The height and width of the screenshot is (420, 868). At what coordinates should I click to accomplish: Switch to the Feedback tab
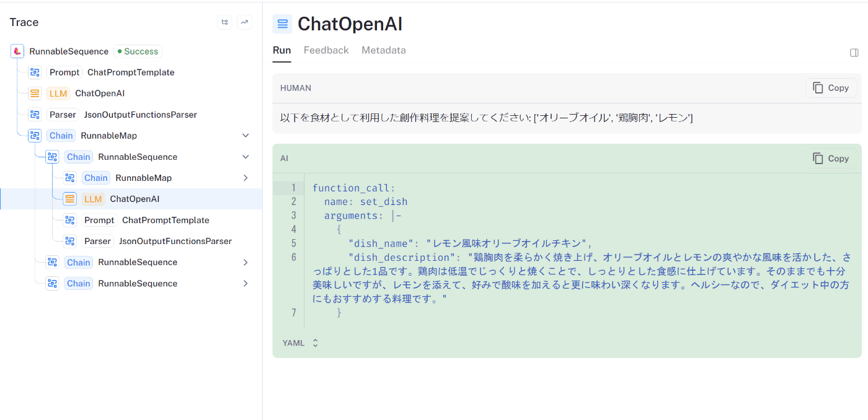pos(326,50)
